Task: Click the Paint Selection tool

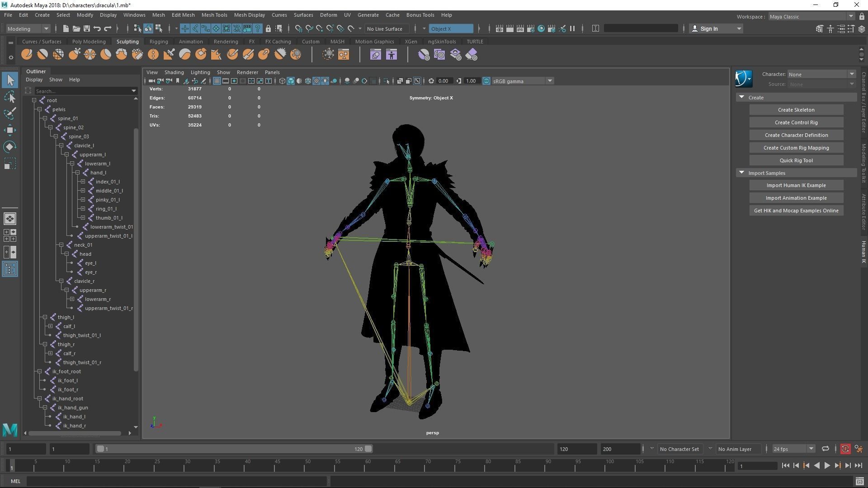Action: (10, 113)
